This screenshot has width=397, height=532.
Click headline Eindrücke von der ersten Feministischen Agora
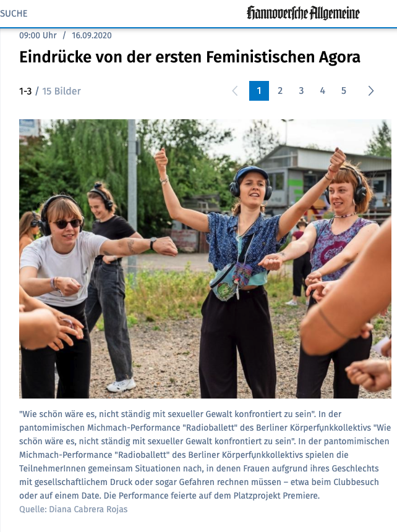(189, 57)
